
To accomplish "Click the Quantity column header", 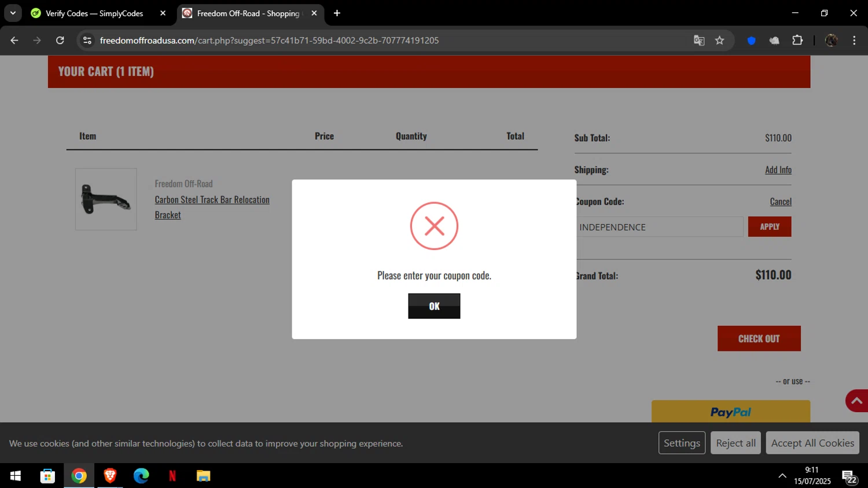I will tap(411, 136).
